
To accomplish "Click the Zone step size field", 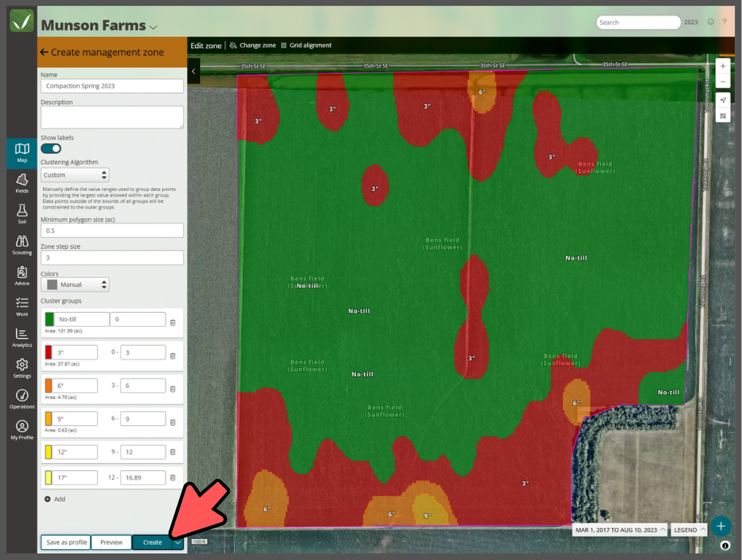I will [x=112, y=258].
